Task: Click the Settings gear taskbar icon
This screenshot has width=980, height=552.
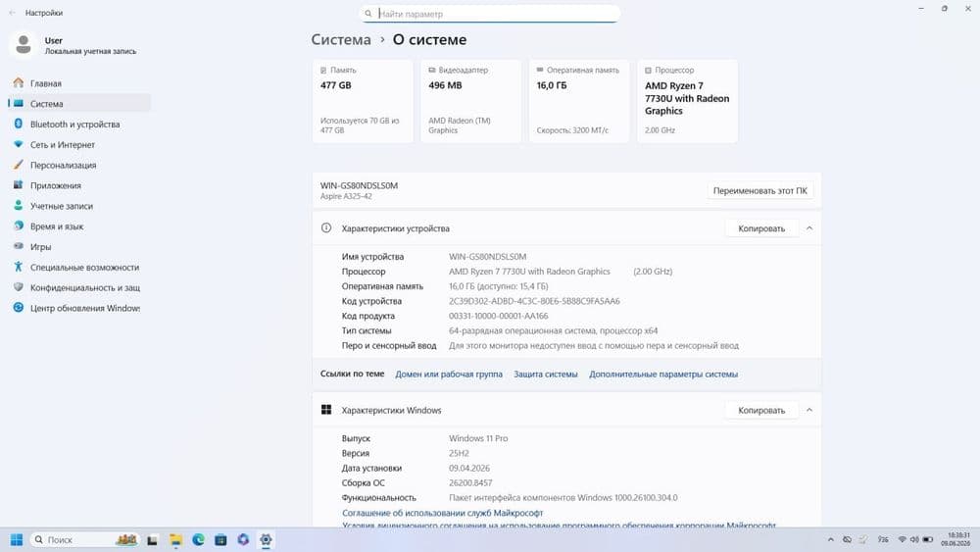Action: pos(266,539)
